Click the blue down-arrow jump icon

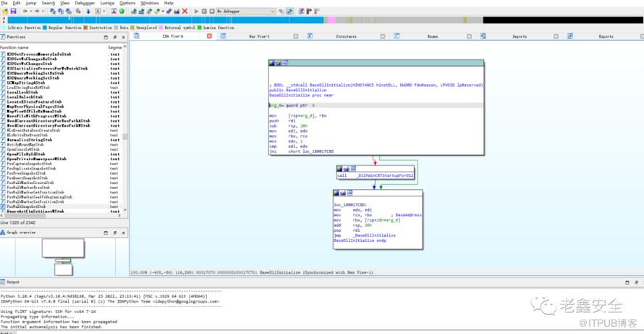coord(89,12)
